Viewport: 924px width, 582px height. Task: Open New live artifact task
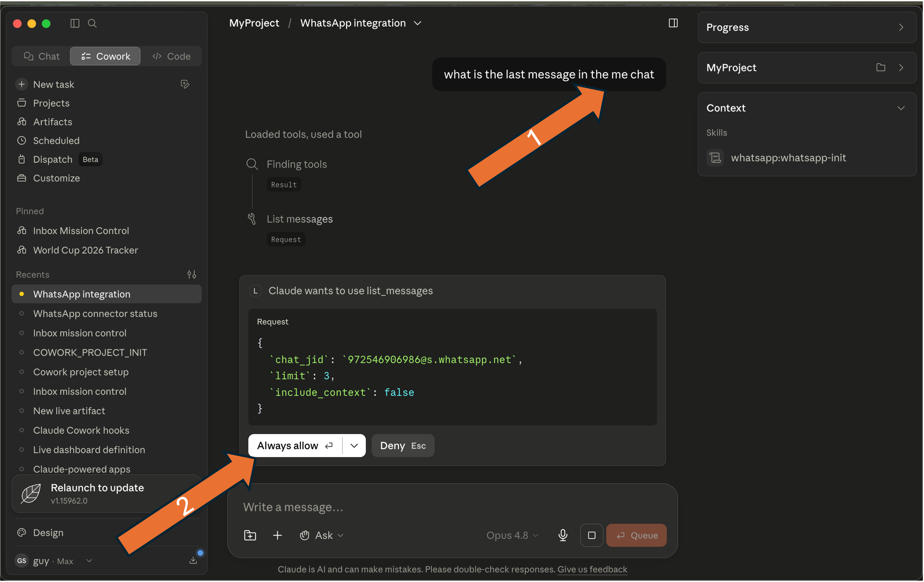pos(69,411)
